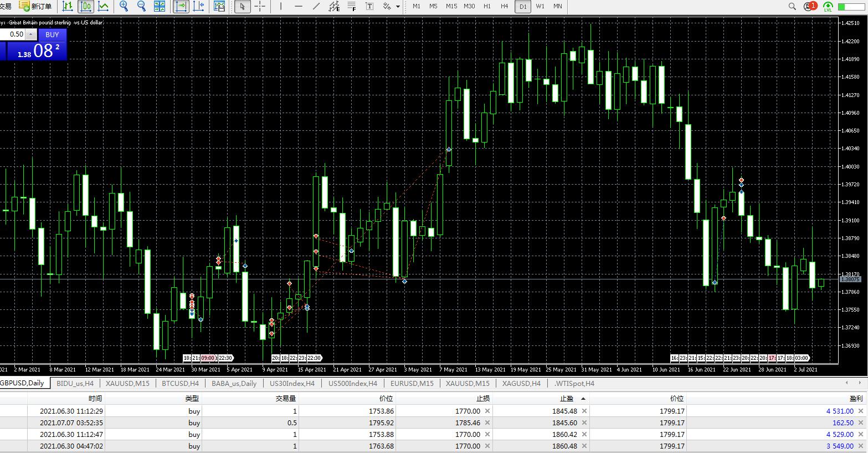868x453 pixels.
Task: Zoom out on the chart
Action: point(141,6)
